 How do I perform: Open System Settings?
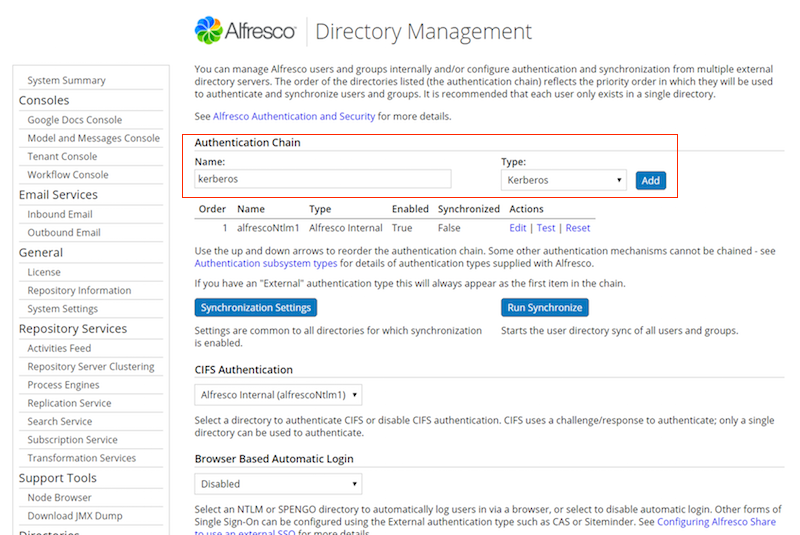(x=62, y=309)
